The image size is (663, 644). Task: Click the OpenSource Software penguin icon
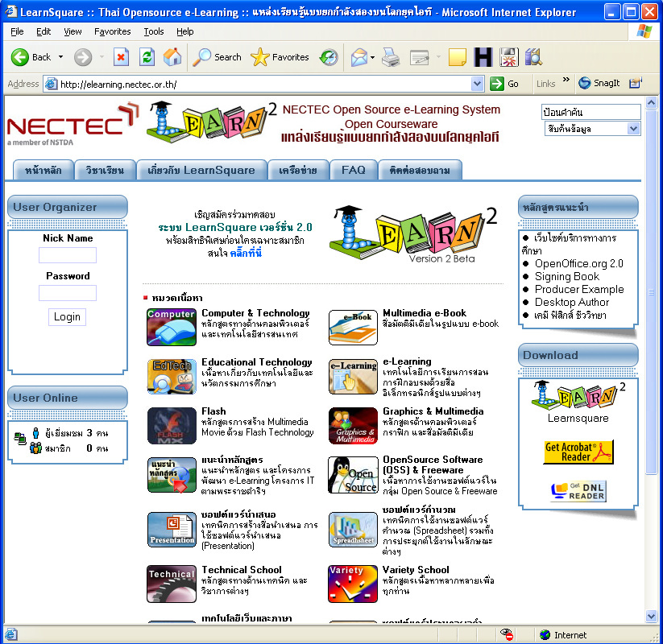[353, 476]
